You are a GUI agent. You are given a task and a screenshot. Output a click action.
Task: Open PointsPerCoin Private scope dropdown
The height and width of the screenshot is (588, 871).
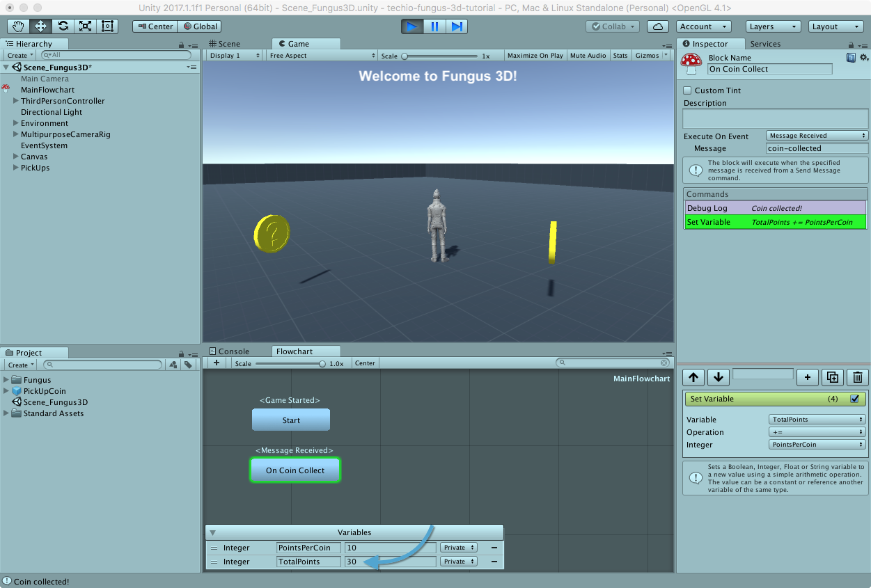(x=458, y=548)
